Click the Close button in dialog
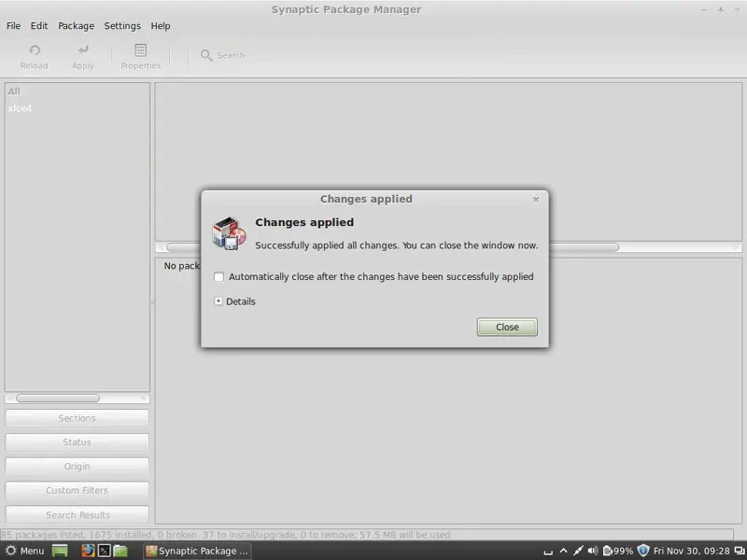 pos(507,328)
